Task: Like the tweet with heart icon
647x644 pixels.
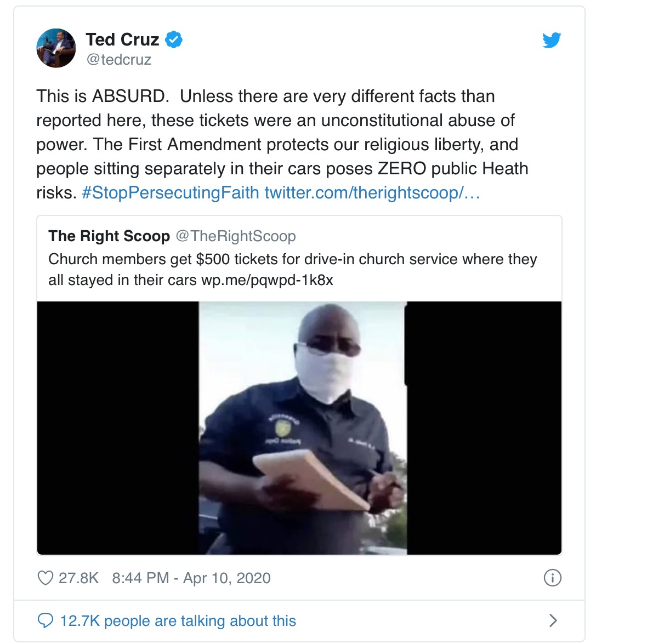Action: tap(46, 578)
